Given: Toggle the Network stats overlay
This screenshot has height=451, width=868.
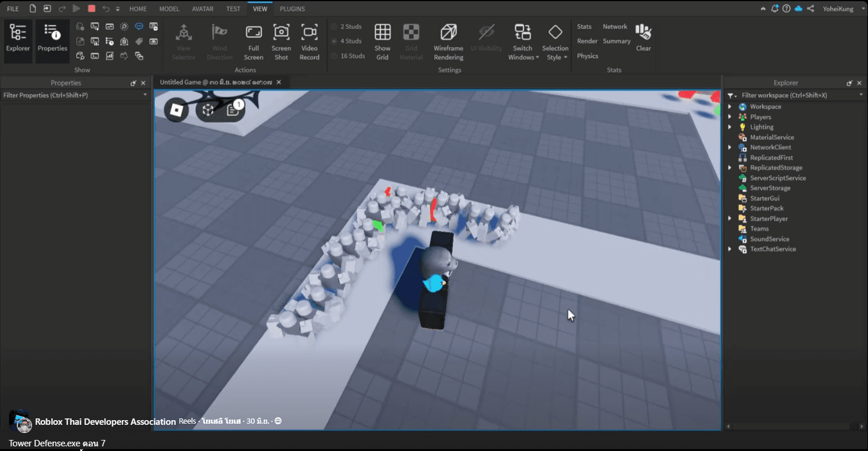Looking at the screenshot, I should click(615, 27).
